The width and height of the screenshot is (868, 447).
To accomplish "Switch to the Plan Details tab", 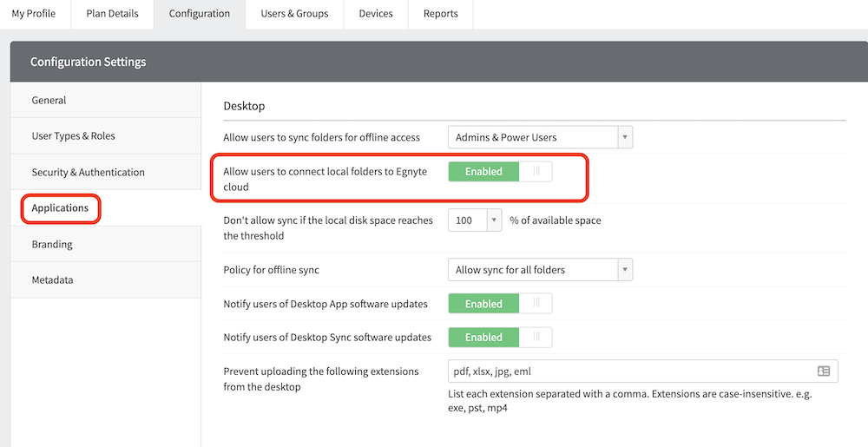I will (112, 14).
